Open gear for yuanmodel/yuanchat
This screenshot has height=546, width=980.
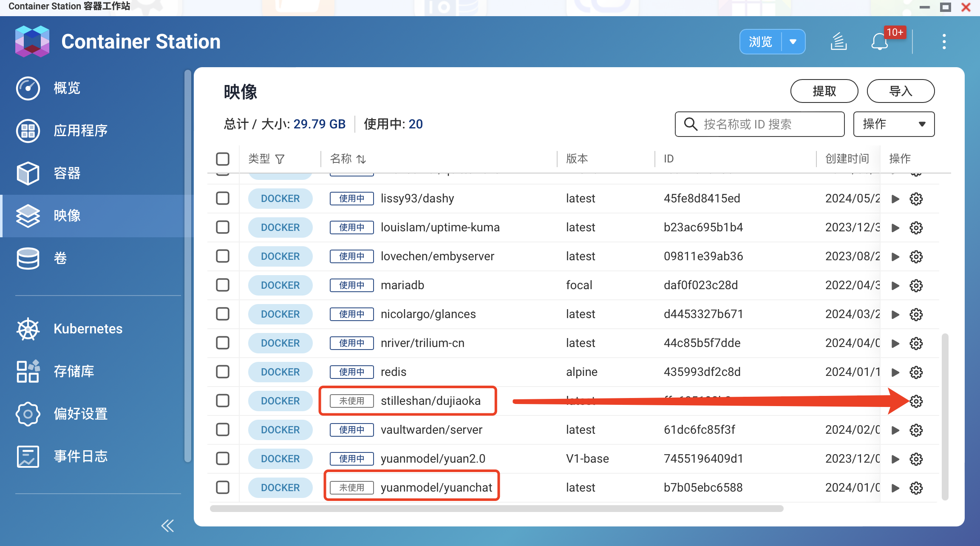916,488
